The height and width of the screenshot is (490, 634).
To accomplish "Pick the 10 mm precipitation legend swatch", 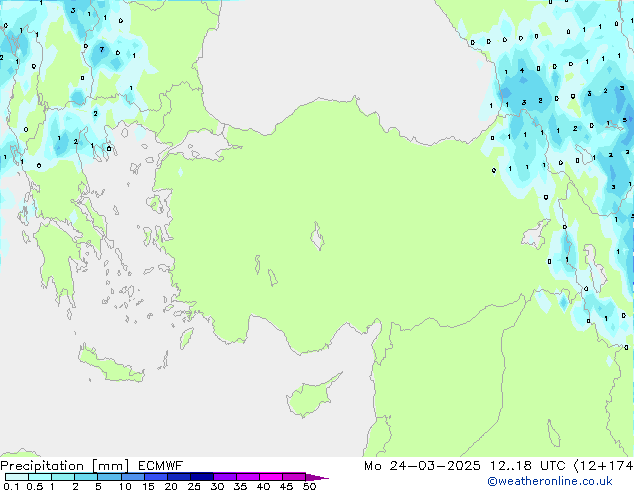I will 132,477.
